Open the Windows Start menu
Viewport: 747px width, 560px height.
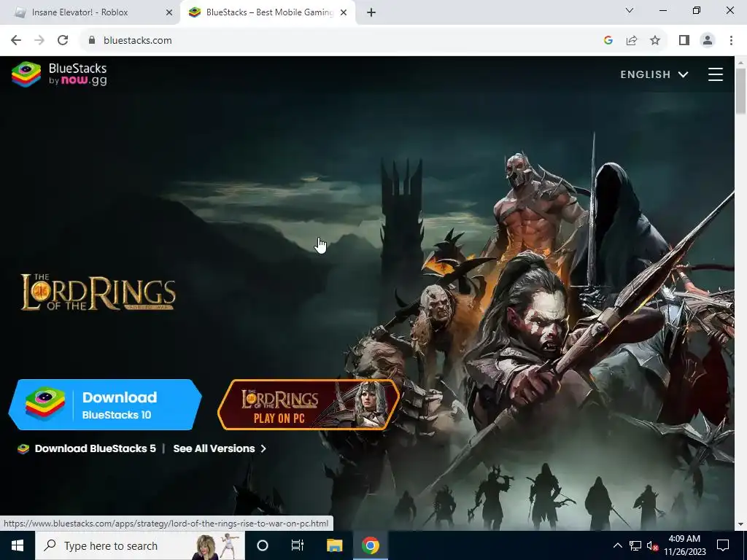point(18,545)
